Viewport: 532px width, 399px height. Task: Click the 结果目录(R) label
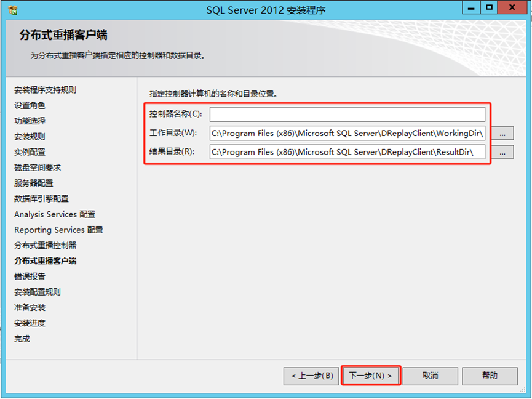coord(172,152)
